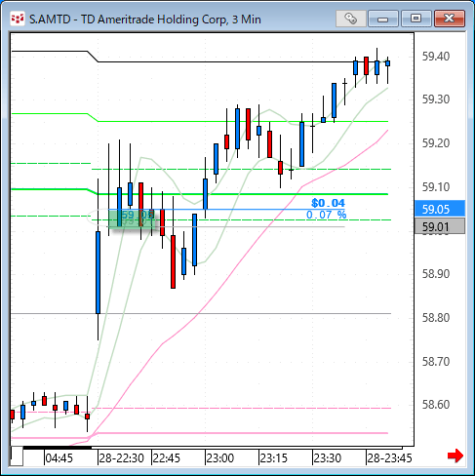Click the 59.40 price axis label
This screenshot has width=475, height=476.
[436, 57]
